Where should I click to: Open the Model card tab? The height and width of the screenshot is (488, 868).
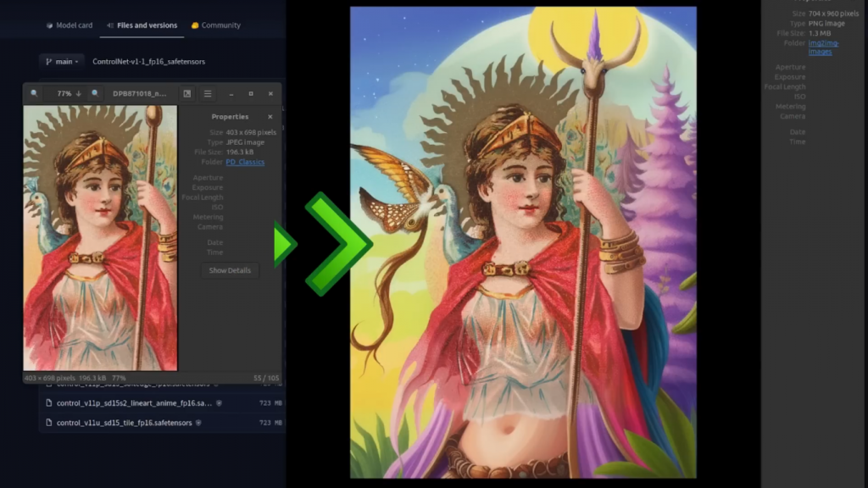pos(70,25)
